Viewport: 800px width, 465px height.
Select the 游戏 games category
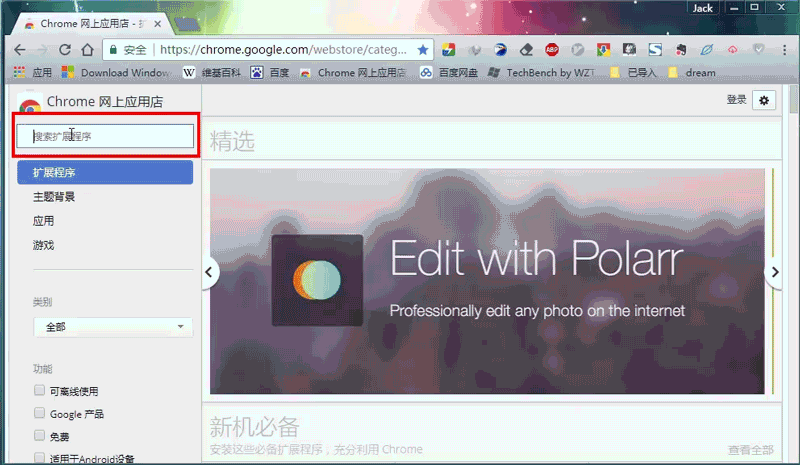point(43,246)
